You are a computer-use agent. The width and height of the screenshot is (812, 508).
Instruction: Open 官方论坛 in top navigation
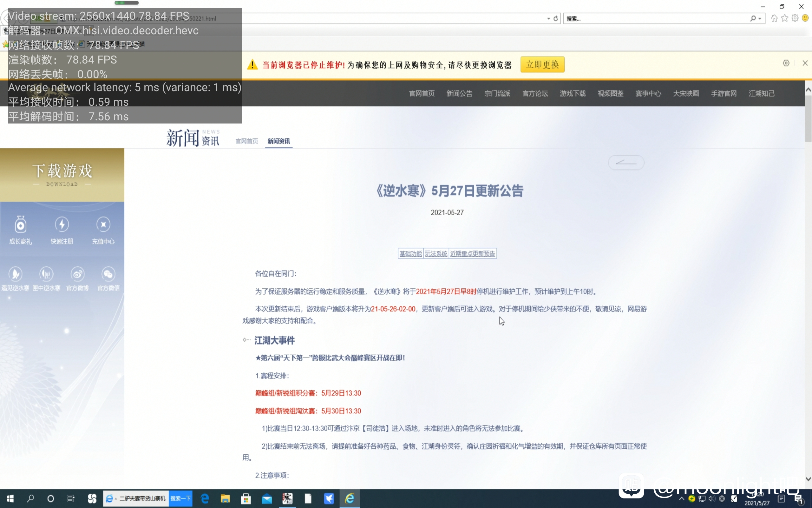535,93
